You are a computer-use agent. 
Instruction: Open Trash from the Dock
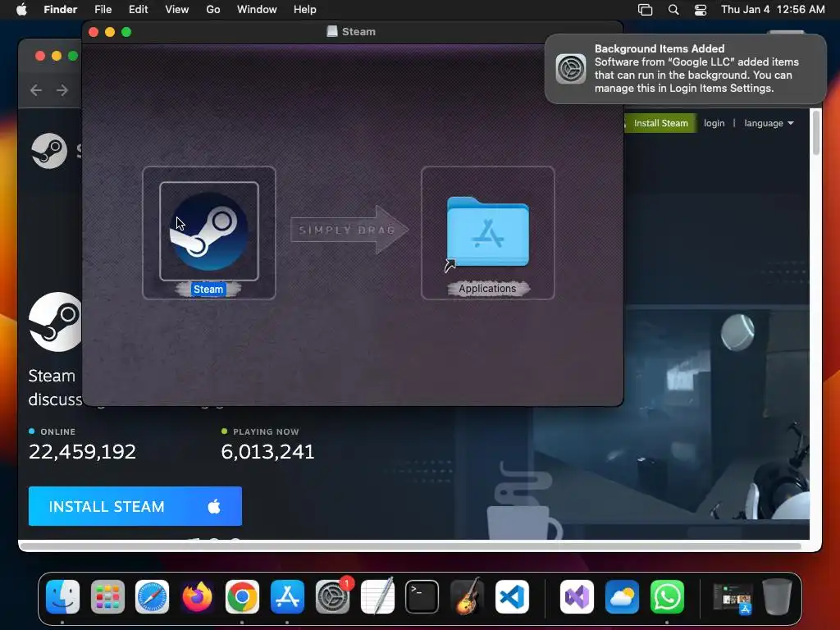tap(778, 597)
